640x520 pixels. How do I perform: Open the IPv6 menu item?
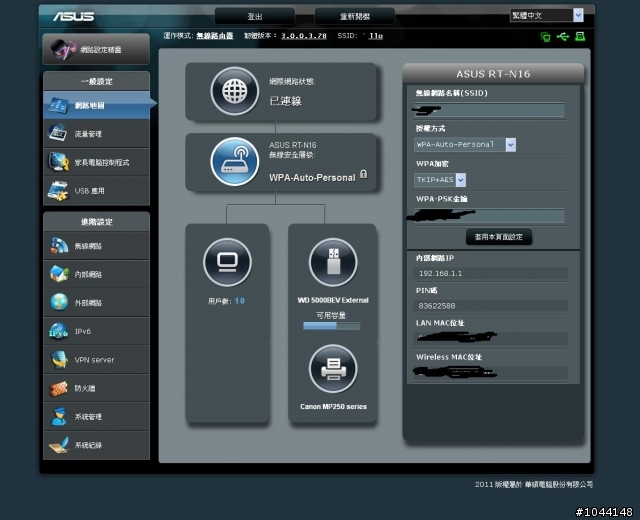(96, 331)
